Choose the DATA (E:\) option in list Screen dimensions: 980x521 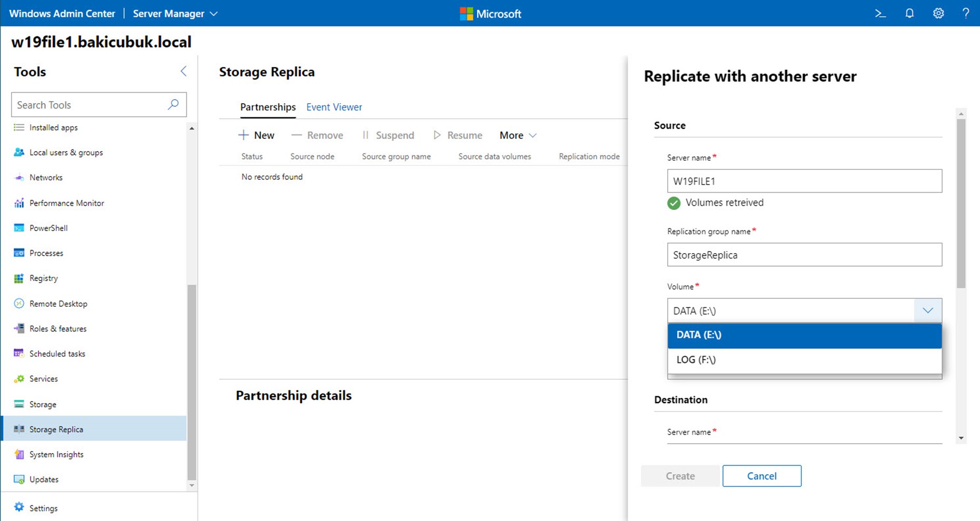coord(804,335)
